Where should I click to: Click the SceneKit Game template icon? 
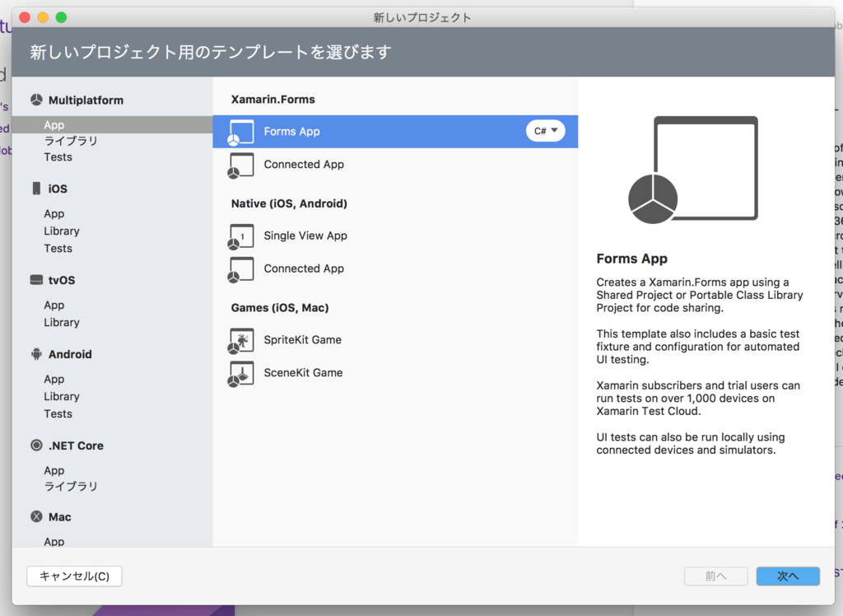(x=241, y=374)
